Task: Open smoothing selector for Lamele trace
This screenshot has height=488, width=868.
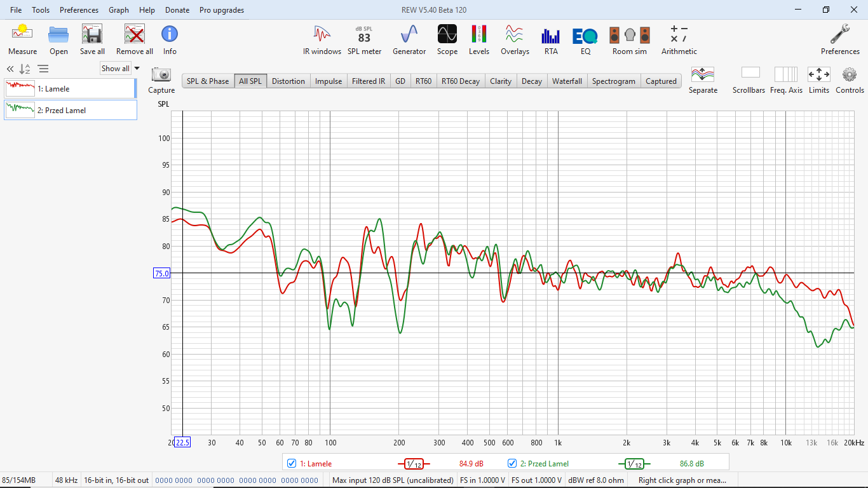Action: coord(414,464)
